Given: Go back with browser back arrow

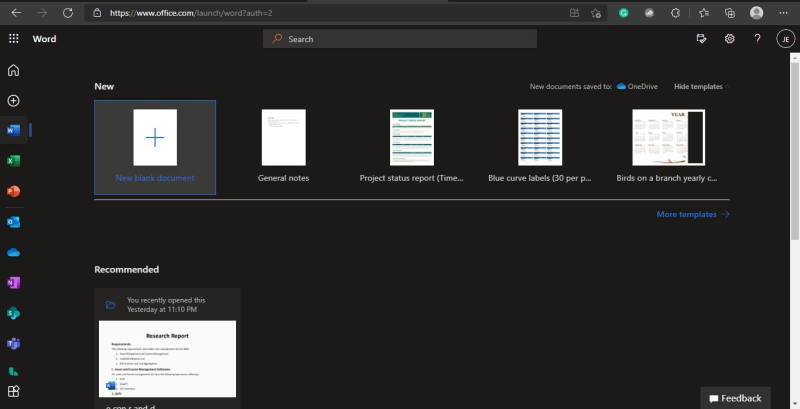Looking at the screenshot, I should tap(16, 13).
